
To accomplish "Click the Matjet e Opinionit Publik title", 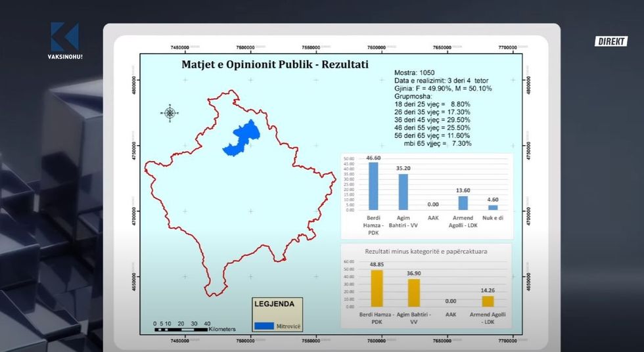I will (x=275, y=65).
